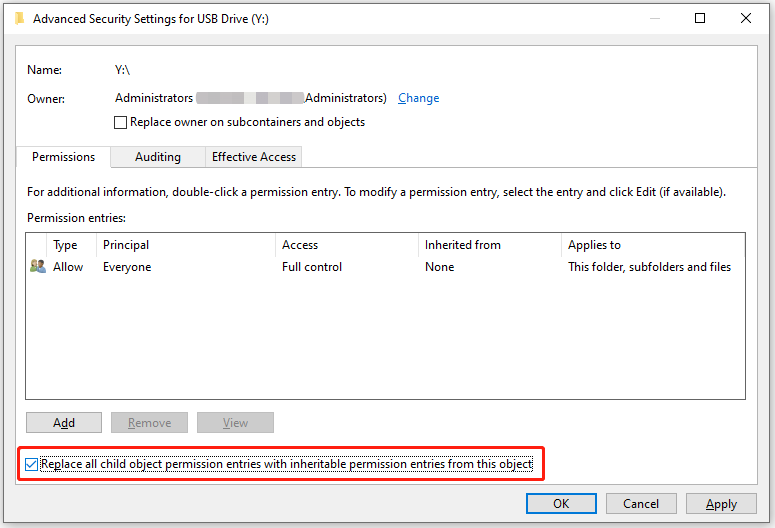This screenshot has width=775, height=528.
Task: Open the Effective Access tab
Action: 253,157
